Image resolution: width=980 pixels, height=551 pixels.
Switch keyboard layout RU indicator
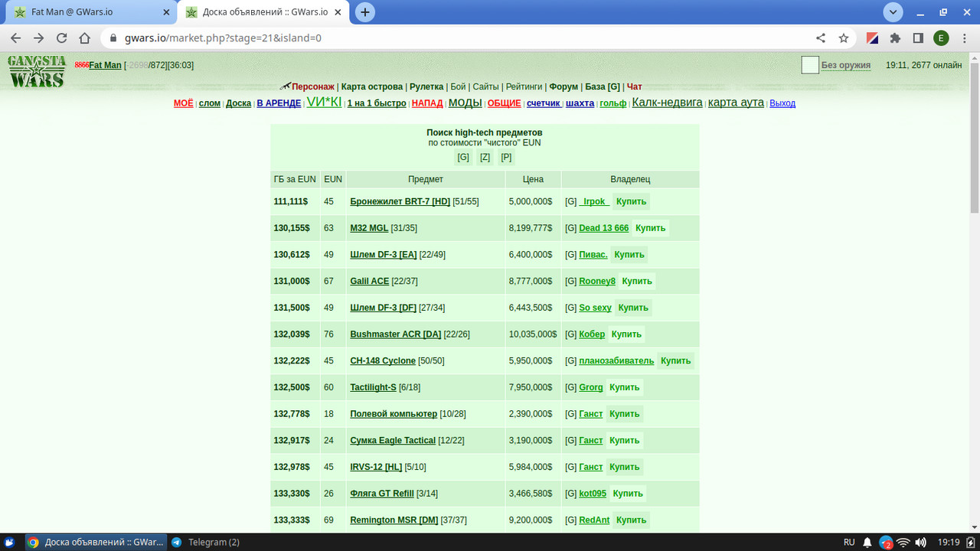pyautogui.click(x=849, y=542)
